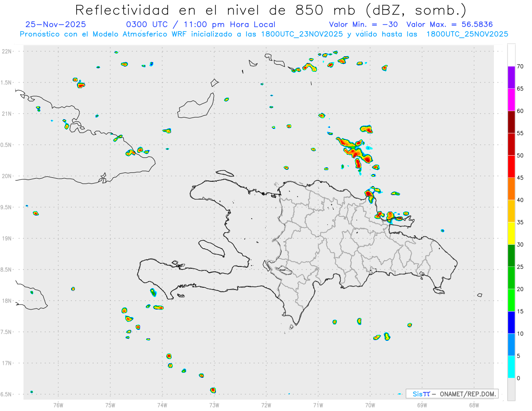Click the colorbar label '55'
Viewport: 532px width, 411px height.
(x=520, y=133)
